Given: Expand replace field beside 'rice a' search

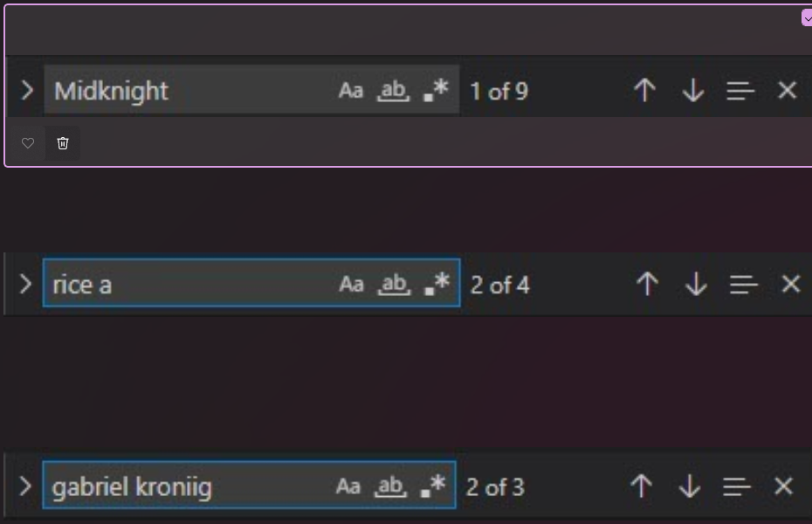Looking at the screenshot, I should click(x=24, y=284).
